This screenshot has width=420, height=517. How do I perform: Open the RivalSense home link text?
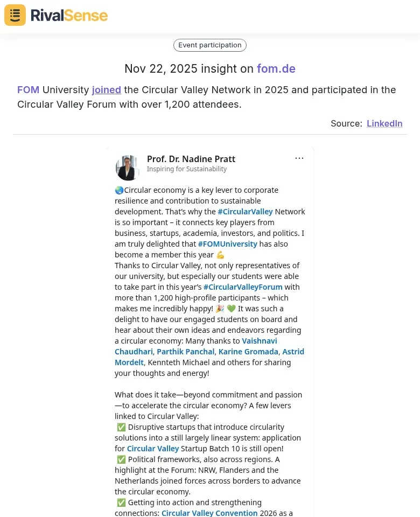[x=69, y=15]
